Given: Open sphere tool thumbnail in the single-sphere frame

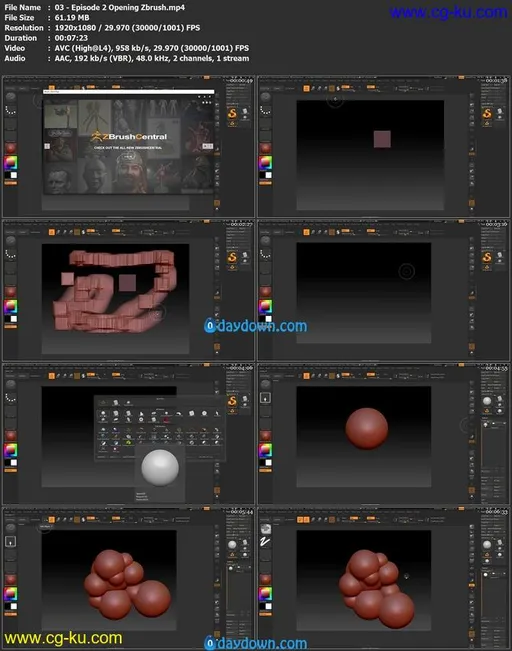Looking at the screenshot, I should (x=487, y=401).
